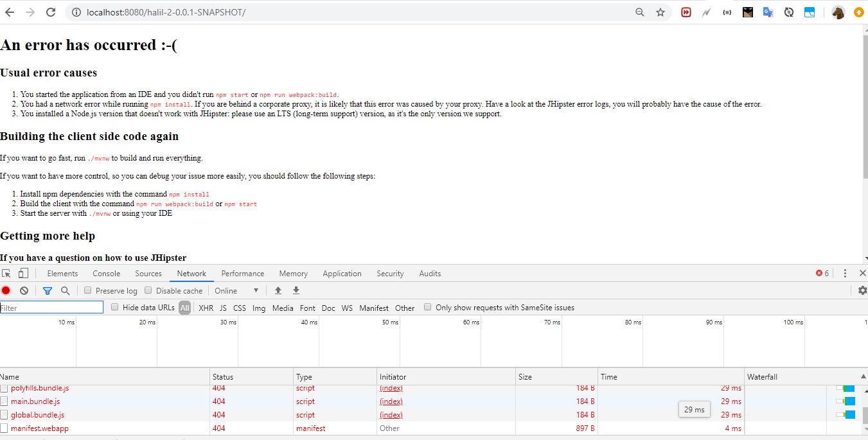Check Hide data URLs

pyautogui.click(x=115, y=307)
